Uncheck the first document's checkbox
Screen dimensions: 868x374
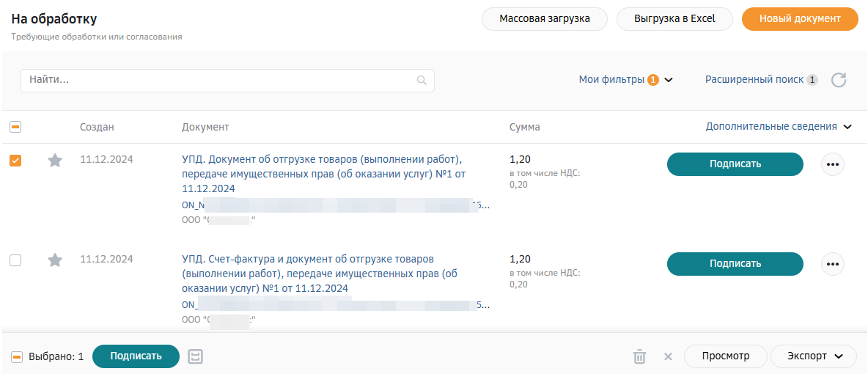pos(15,161)
